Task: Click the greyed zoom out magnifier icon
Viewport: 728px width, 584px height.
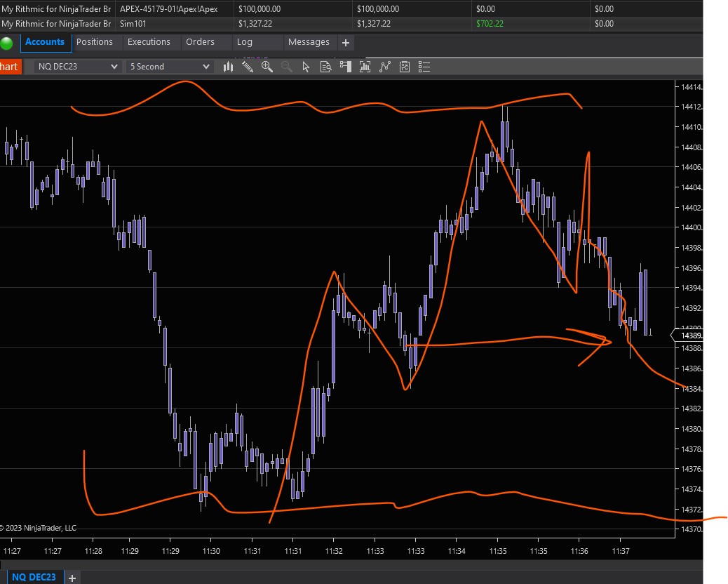Action: tap(286, 67)
